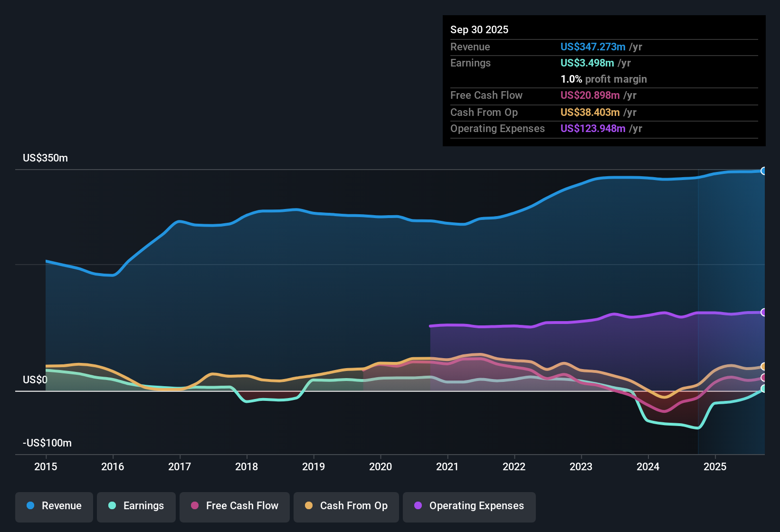Click the Earnings endpoint marker at chart edge
The image size is (780, 532).
[764, 389]
